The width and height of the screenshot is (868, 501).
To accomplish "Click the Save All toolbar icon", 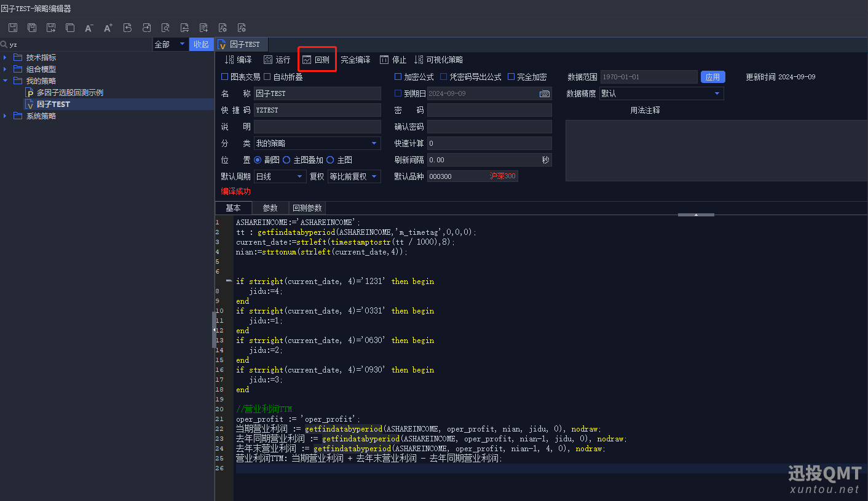I will pyautogui.click(x=32, y=28).
